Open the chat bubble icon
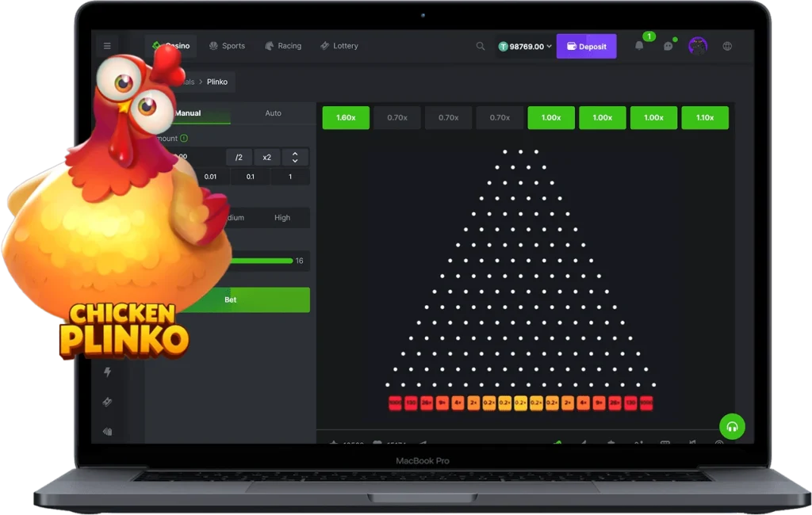The width and height of the screenshot is (812, 515). [x=668, y=46]
